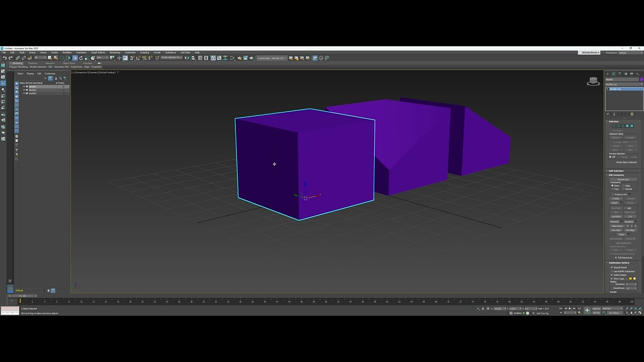Toggle visibility eye for Box003
Screen dimensions: 644x362
24,93
